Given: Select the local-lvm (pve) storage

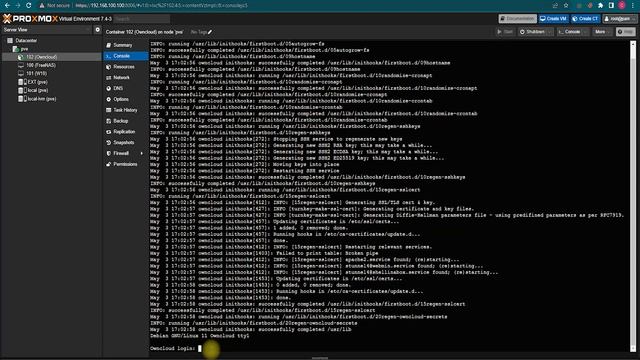Looking at the screenshot, I should coord(42,99).
